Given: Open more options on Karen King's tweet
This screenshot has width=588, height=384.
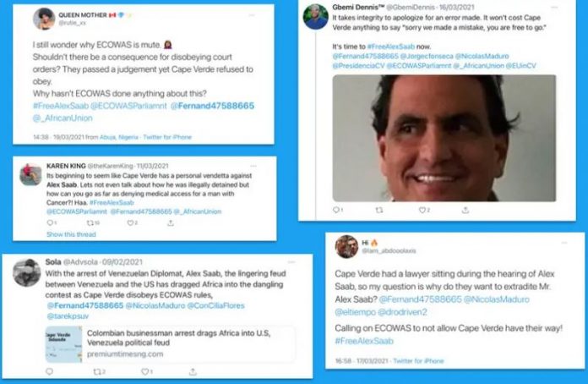Looking at the screenshot, I should [253, 166].
